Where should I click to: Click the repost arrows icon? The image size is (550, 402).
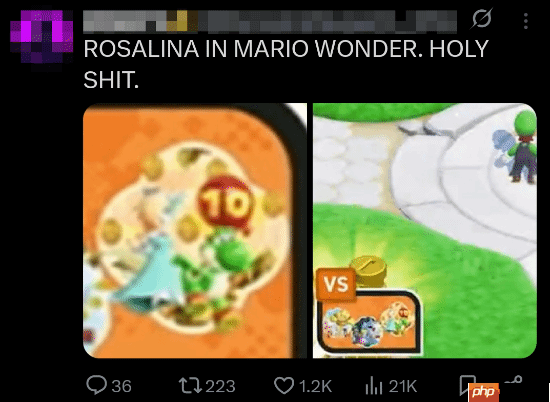point(190,386)
